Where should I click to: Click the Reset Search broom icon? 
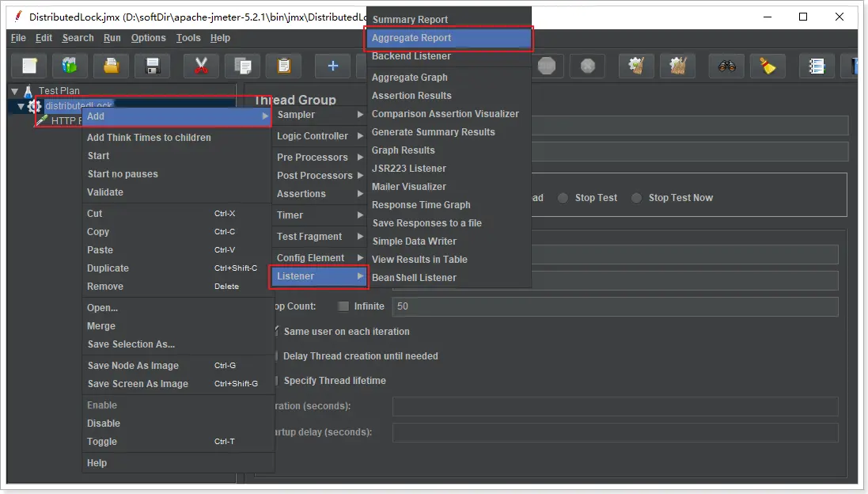tap(768, 66)
